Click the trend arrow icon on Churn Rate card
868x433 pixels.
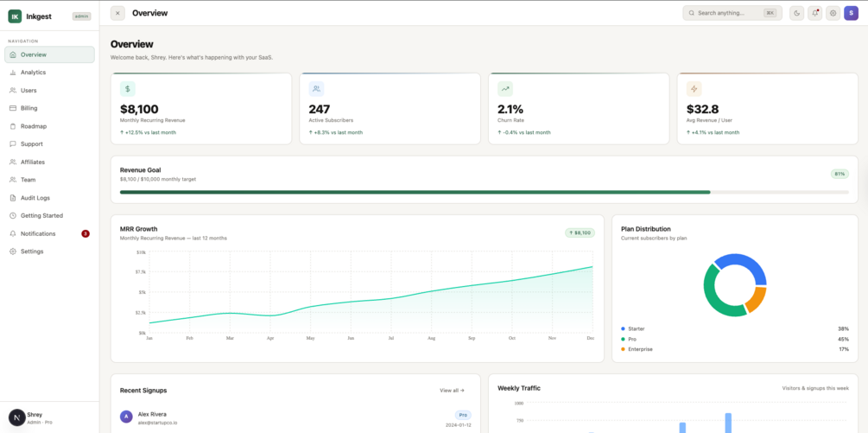[505, 89]
